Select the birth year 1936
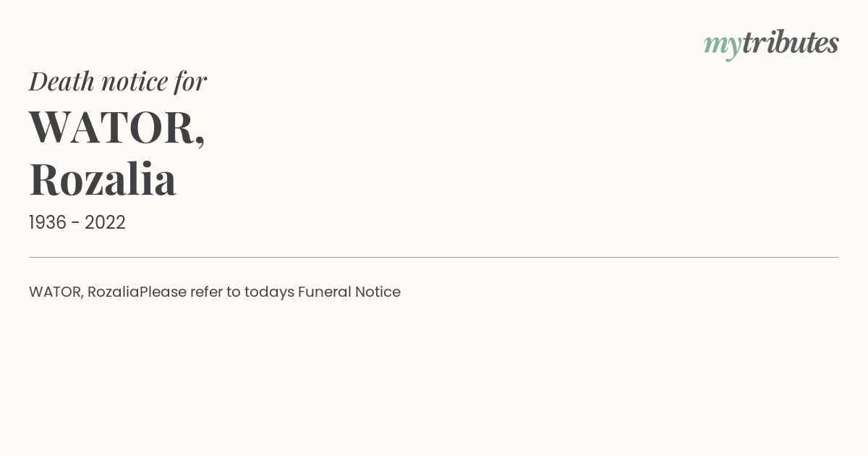This screenshot has height=456, width=868. tap(48, 222)
